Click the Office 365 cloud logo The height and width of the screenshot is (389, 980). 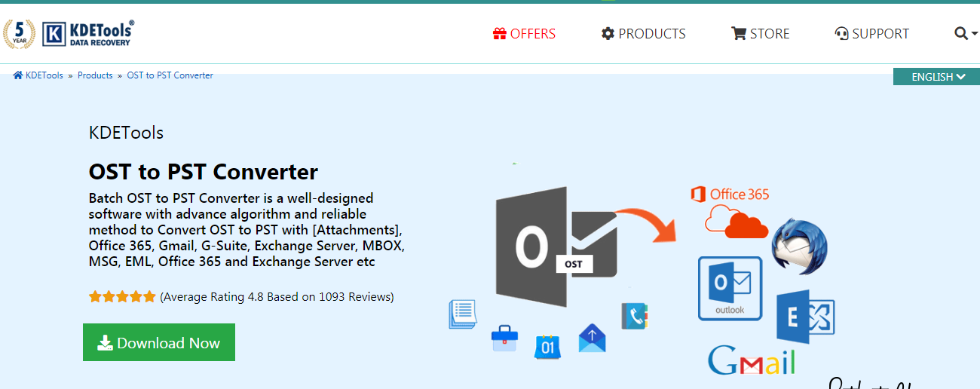tap(730, 210)
